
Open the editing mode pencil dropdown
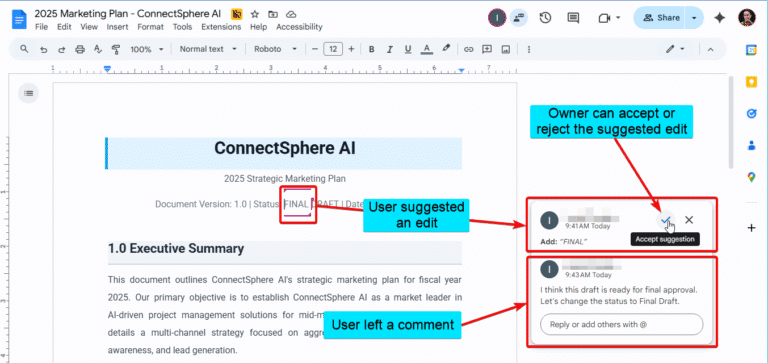click(674, 49)
